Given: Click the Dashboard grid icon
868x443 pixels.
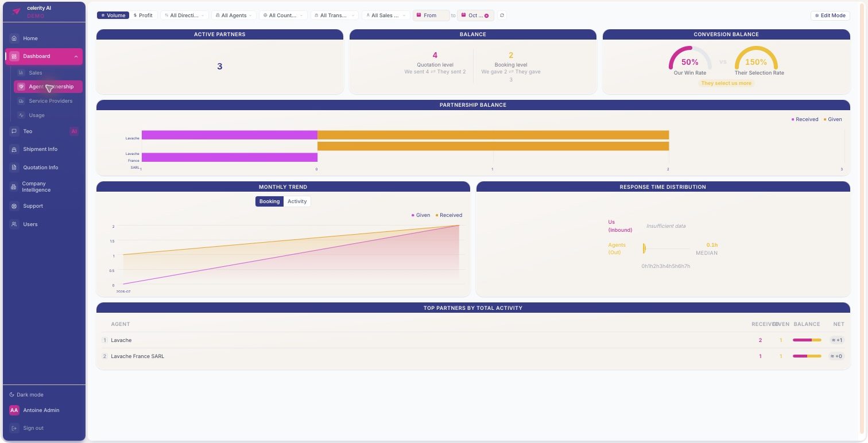Looking at the screenshot, I should coord(14,56).
